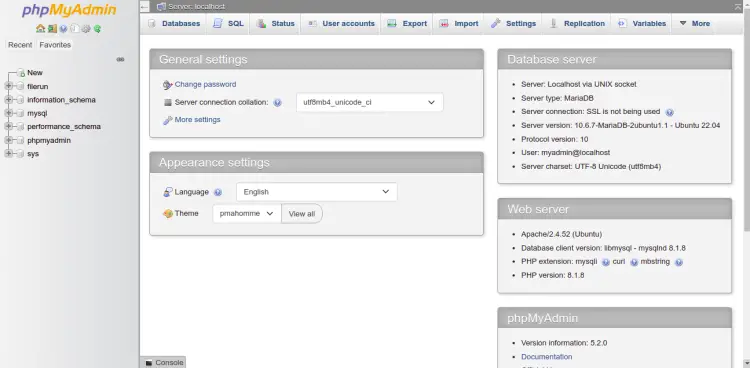The image size is (750, 368).
Task: Expand the mysql database node
Action: (8, 113)
